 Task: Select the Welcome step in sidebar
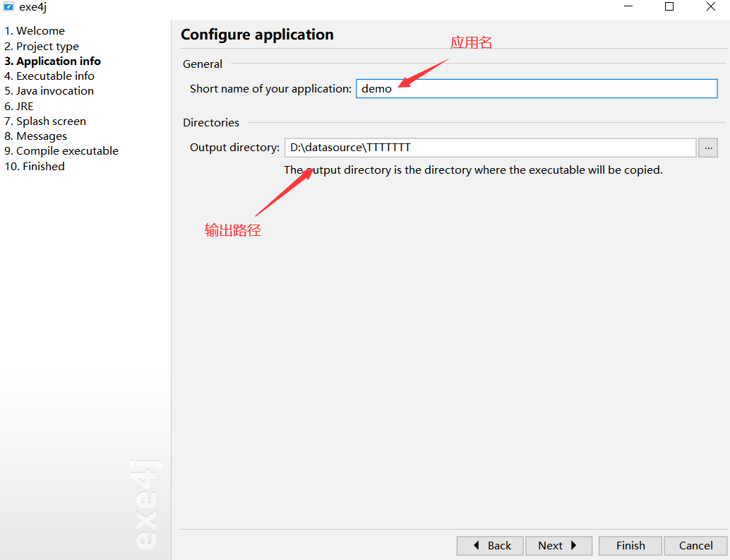(x=35, y=30)
